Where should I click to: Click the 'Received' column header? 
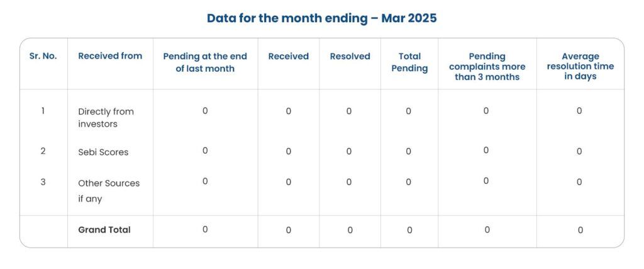coord(288,56)
